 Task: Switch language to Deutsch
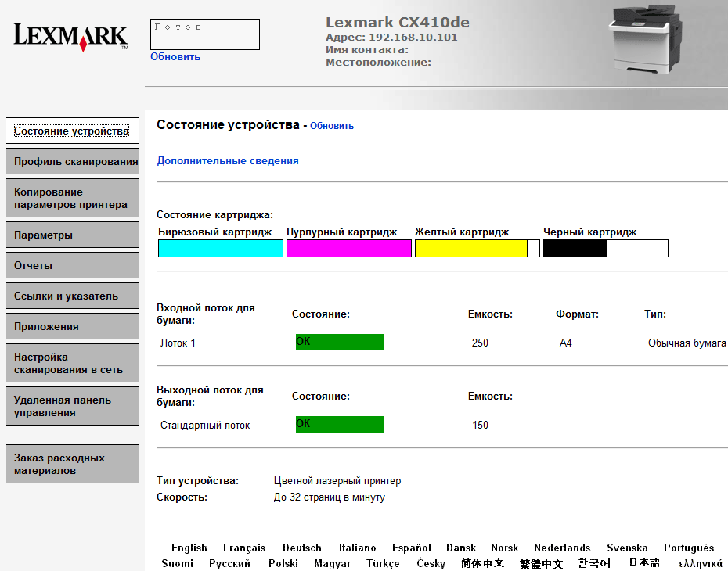(302, 548)
